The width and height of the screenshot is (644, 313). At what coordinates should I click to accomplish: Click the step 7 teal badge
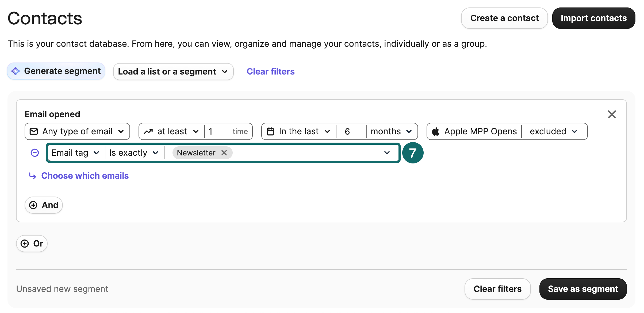point(413,153)
